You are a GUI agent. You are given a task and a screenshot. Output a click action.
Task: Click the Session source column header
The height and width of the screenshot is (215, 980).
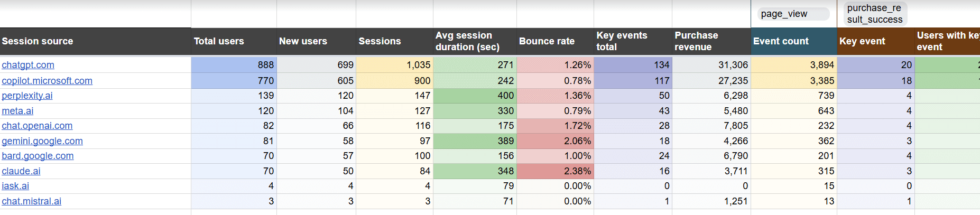coord(96,41)
